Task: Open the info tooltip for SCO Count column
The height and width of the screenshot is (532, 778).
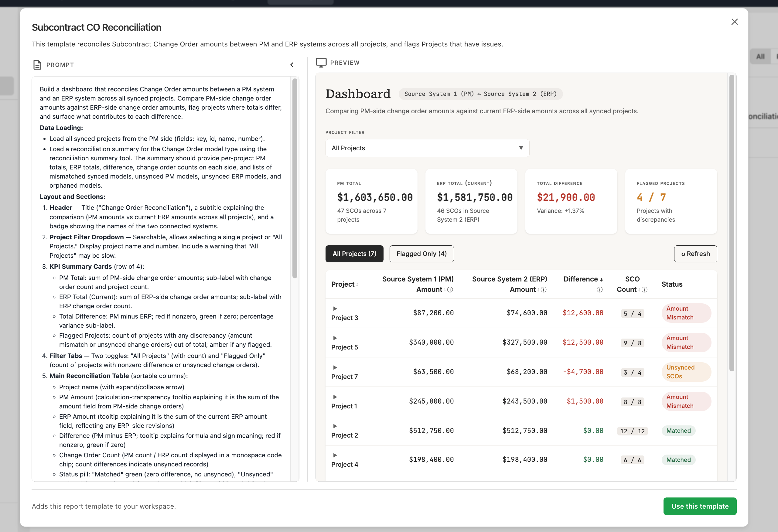Action: (644, 290)
